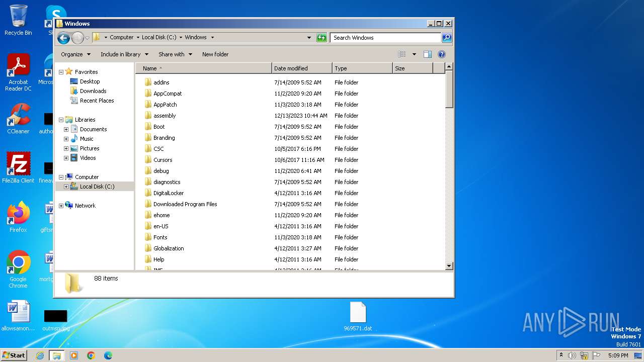644x362 pixels.
Task: Open Microsoft Edge from the taskbar
Action: point(108,355)
